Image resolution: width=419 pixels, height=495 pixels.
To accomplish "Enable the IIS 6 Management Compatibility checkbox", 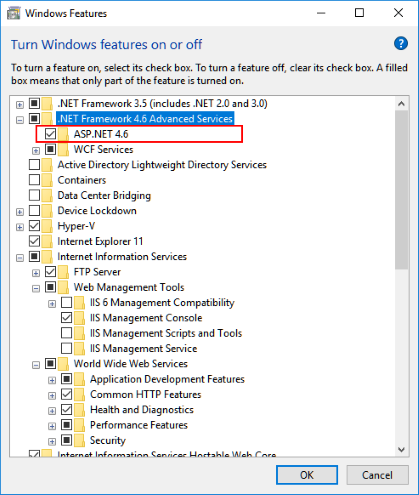I will (x=66, y=302).
